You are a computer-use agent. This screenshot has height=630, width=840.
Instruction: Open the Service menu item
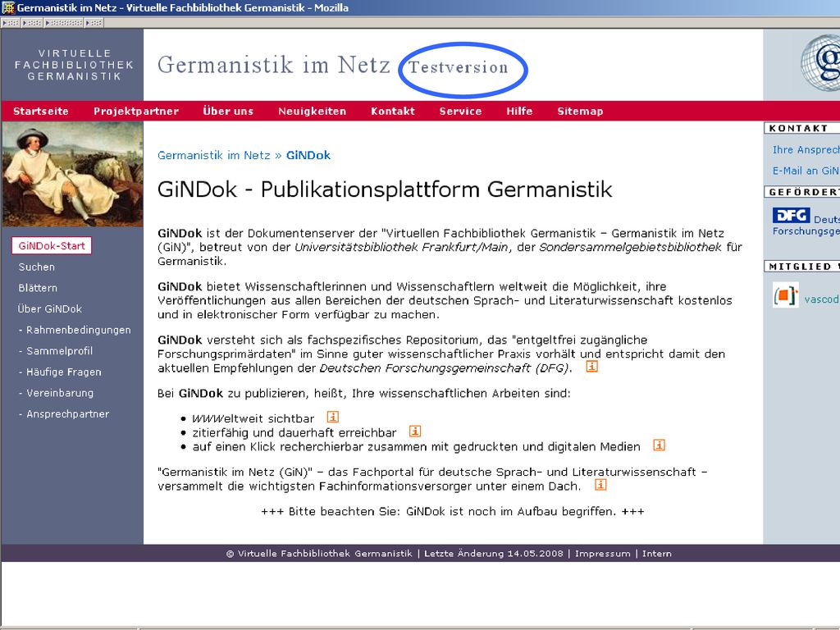[460, 112]
